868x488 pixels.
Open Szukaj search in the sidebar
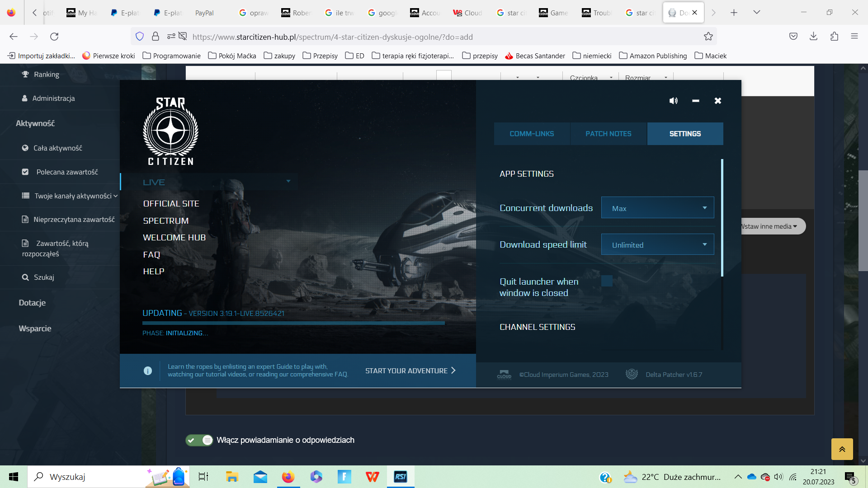(x=44, y=277)
